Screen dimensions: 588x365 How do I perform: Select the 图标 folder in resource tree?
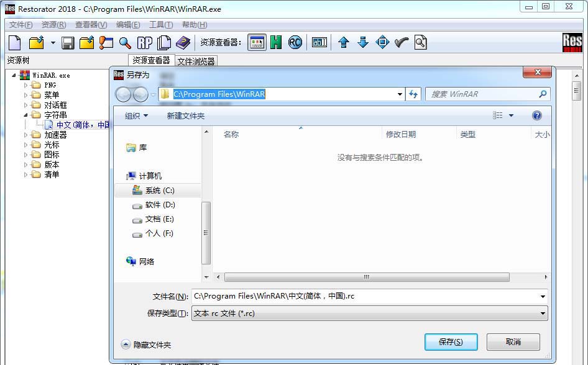(x=52, y=155)
